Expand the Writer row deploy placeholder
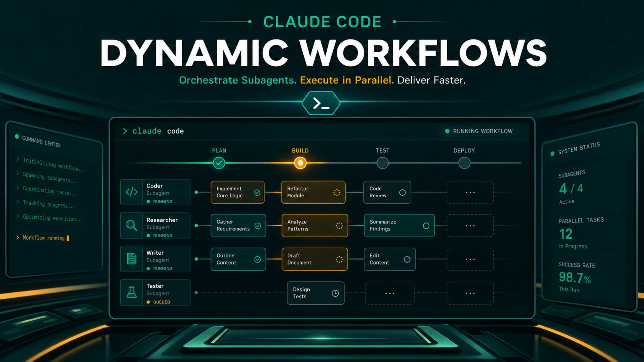644x362 pixels. [x=470, y=259]
